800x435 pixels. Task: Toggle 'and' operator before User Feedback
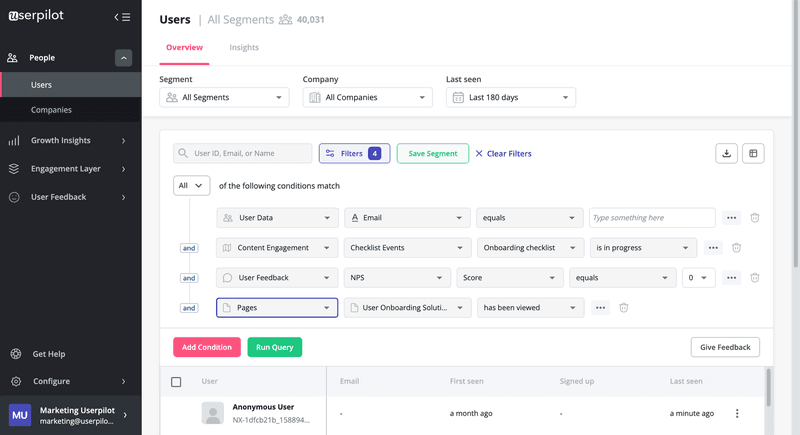point(189,278)
